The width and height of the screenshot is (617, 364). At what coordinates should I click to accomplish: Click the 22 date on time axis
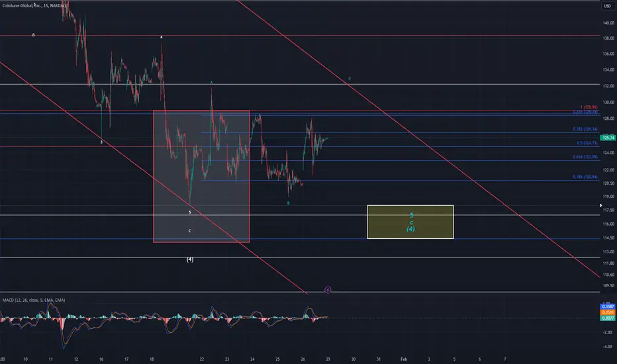click(x=202, y=359)
